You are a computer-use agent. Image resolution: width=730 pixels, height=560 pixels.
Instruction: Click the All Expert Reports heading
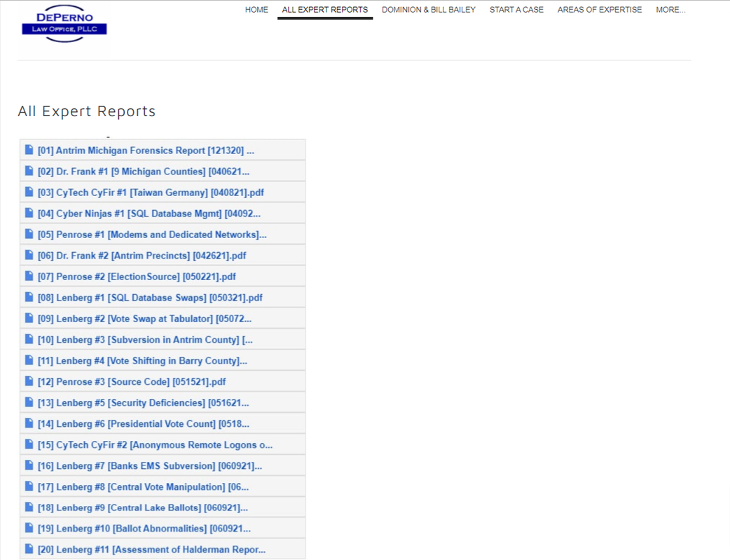pos(87,111)
